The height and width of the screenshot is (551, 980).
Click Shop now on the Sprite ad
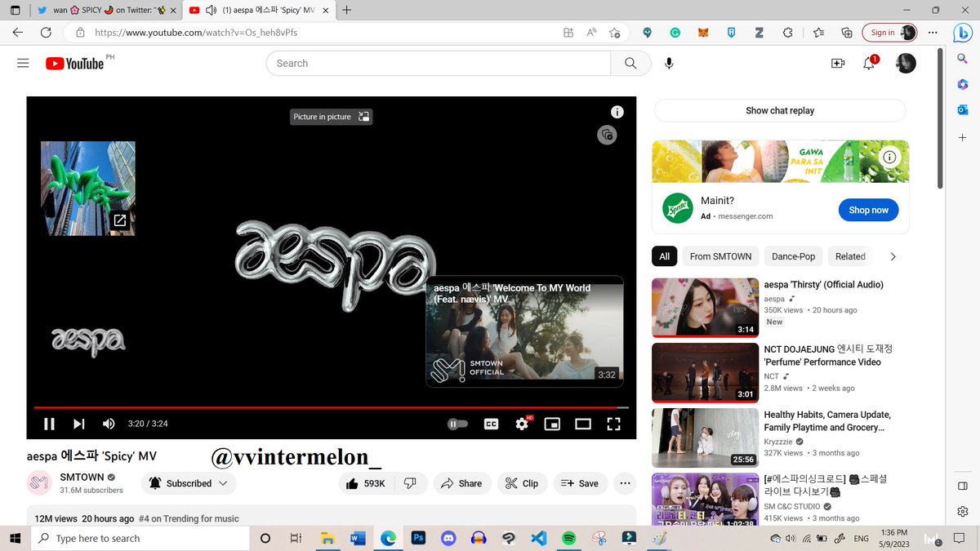coord(868,210)
